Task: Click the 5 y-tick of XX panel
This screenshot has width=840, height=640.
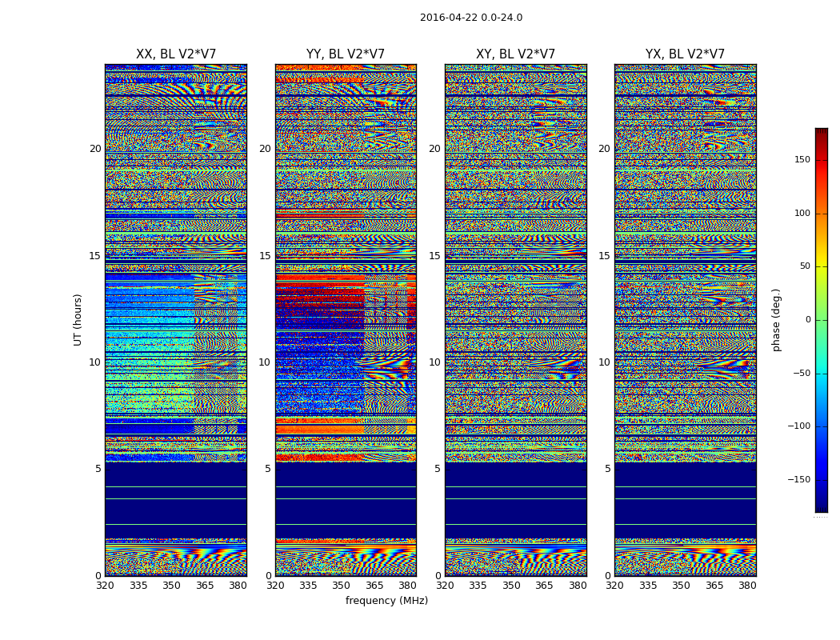Action: pyautogui.click(x=98, y=469)
